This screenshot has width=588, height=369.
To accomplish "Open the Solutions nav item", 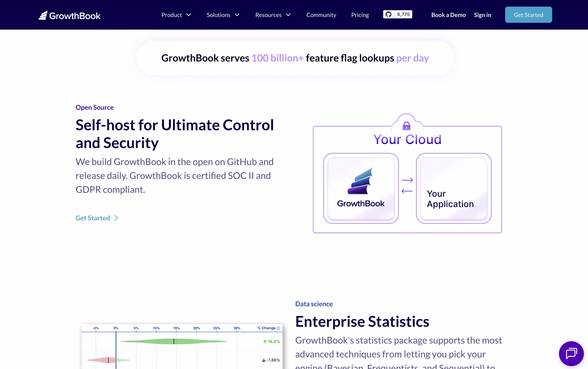I will [x=218, y=15].
